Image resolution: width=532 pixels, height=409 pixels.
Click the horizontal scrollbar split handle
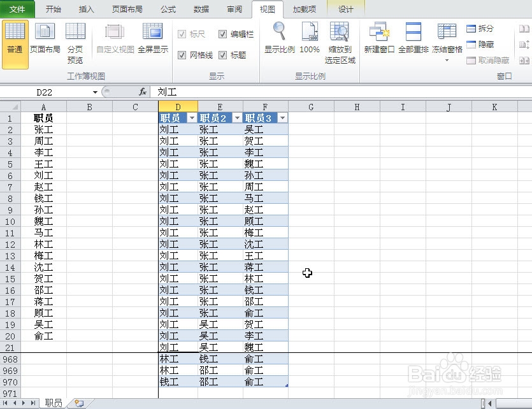pos(483,403)
